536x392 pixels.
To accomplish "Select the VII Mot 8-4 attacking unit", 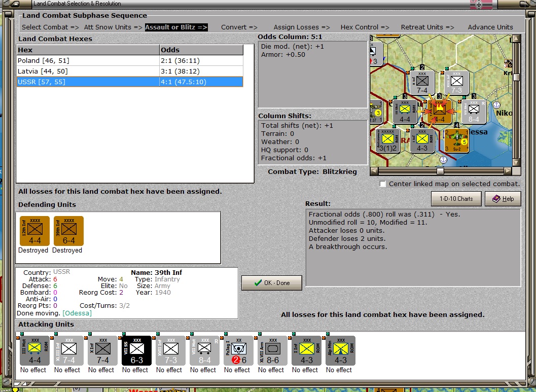I will pyautogui.click(x=204, y=350).
